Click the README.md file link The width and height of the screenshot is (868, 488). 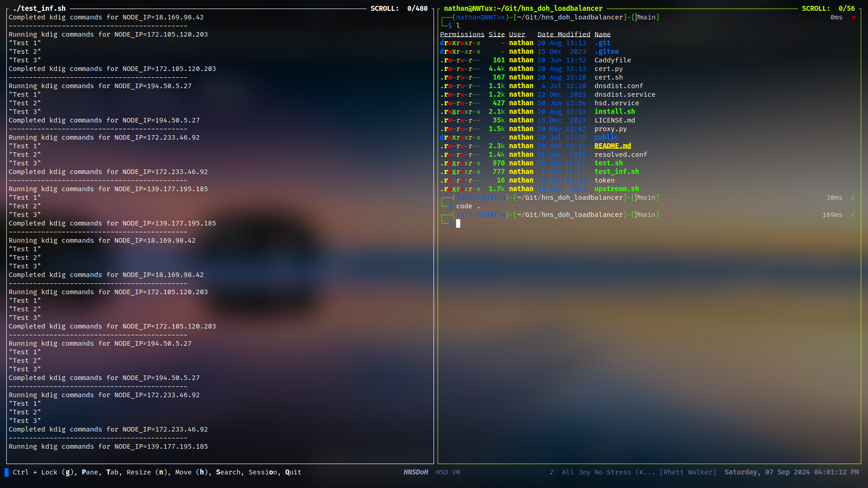click(612, 146)
